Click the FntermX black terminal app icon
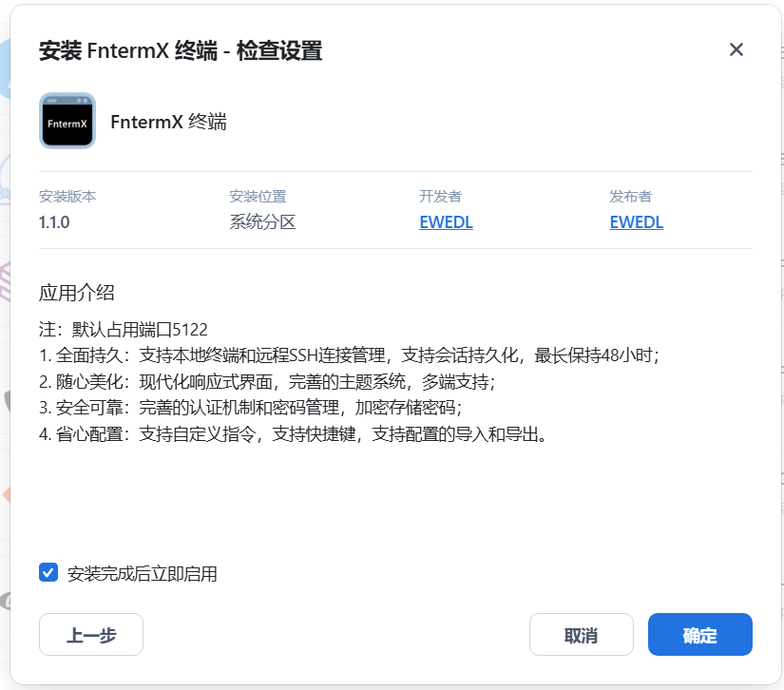The height and width of the screenshot is (690, 784). [x=67, y=121]
